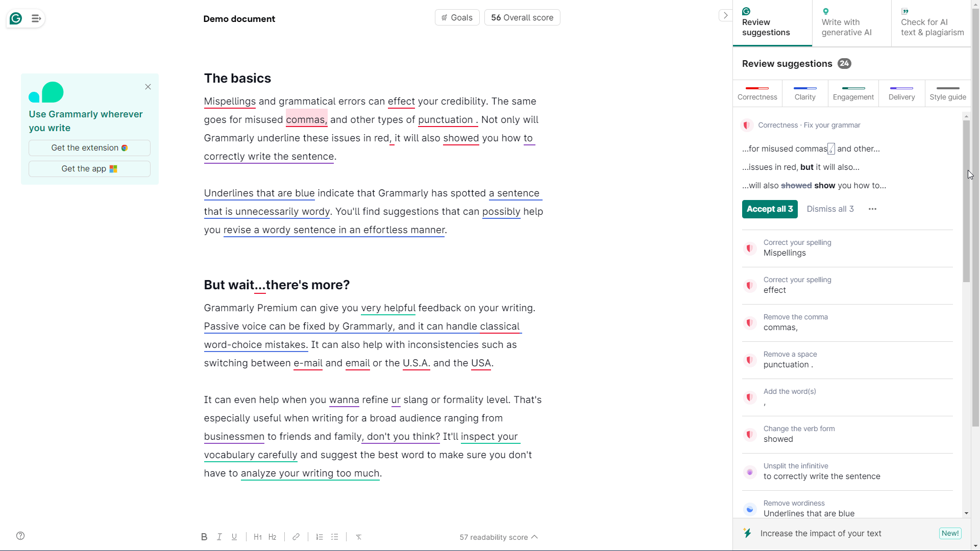Click the underlined word U.S.A.
The image size is (980, 551).
click(x=416, y=363)
